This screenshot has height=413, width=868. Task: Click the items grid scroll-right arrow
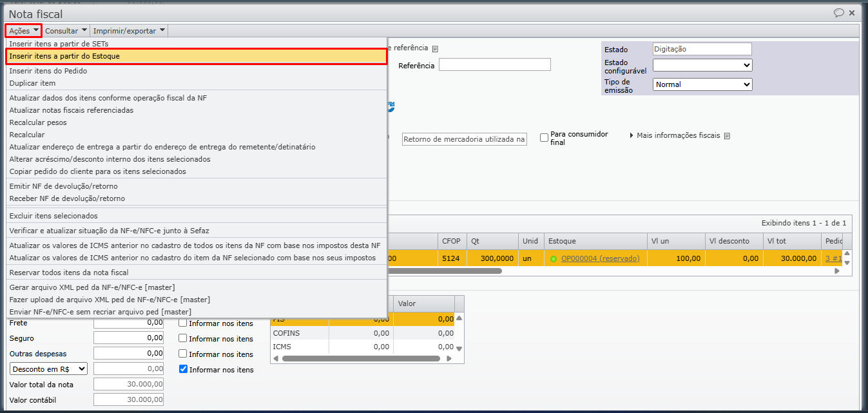click(837, 271)
